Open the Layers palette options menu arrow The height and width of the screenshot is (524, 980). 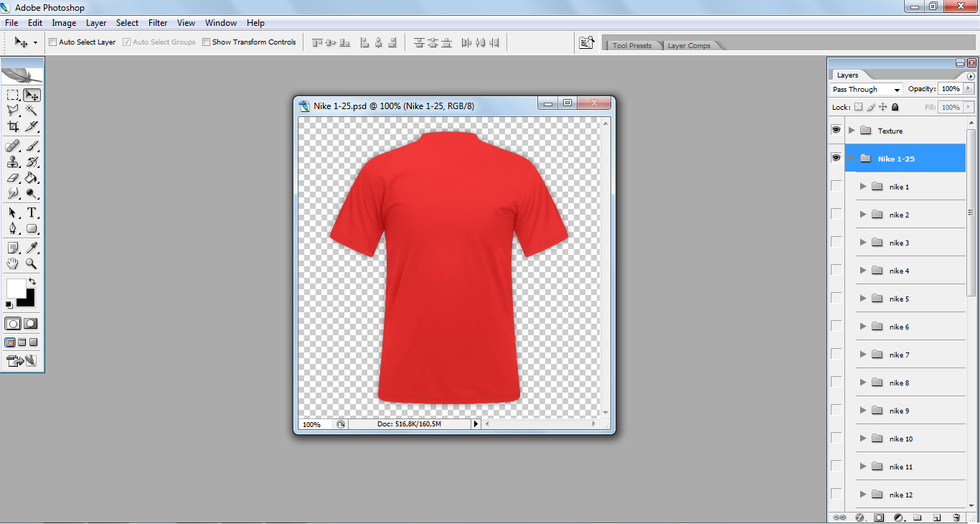coord(971,76)
